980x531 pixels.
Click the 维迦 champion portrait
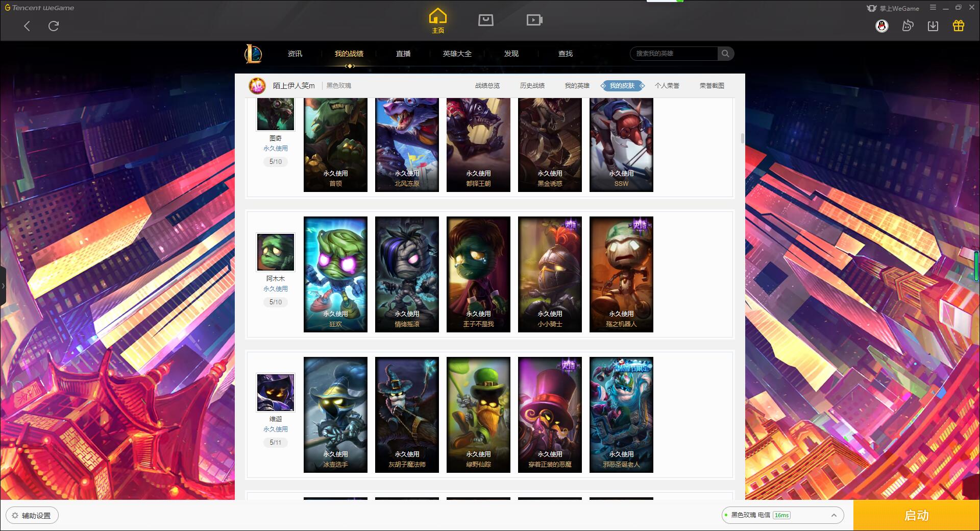[276, 393]
